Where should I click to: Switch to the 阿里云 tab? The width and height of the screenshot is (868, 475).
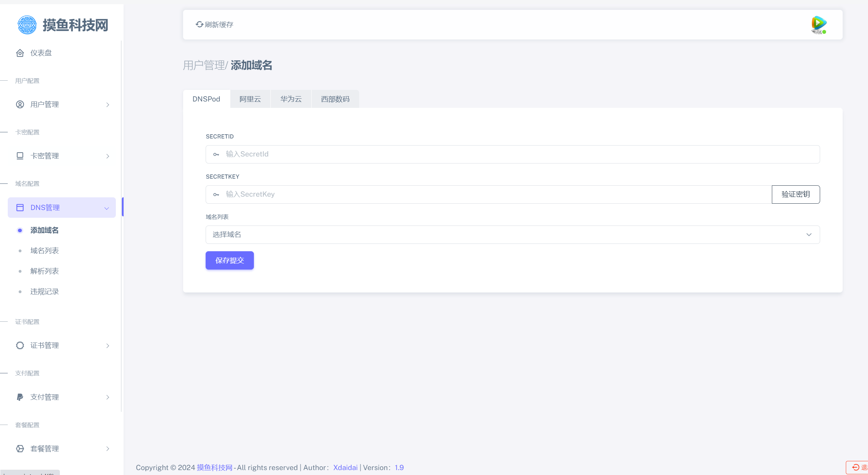(250, 99)
